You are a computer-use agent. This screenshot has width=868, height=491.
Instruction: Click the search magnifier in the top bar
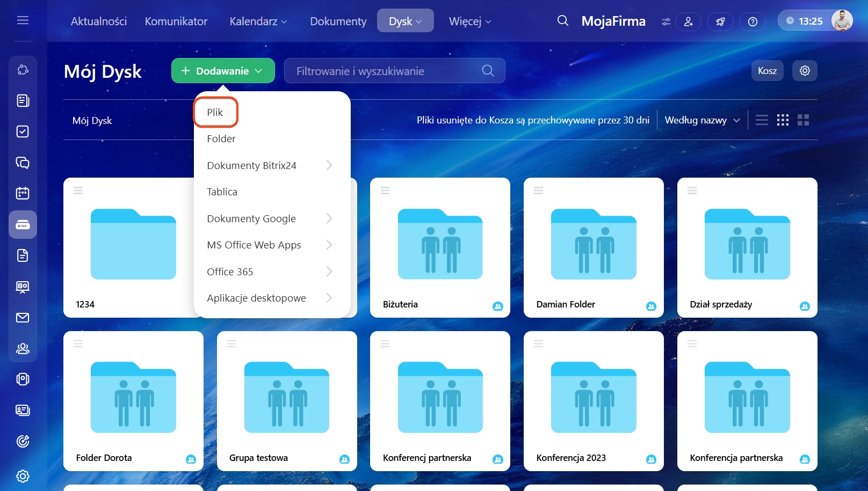[x=562, y=21]
